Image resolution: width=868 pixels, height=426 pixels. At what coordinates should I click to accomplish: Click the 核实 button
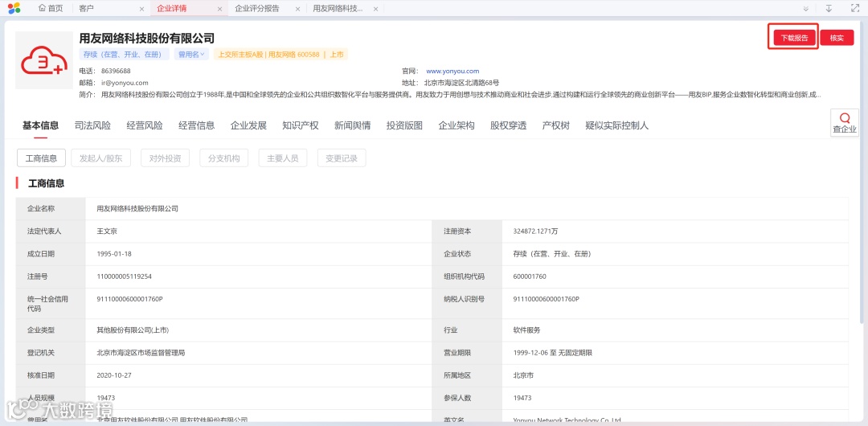point(837,38)
